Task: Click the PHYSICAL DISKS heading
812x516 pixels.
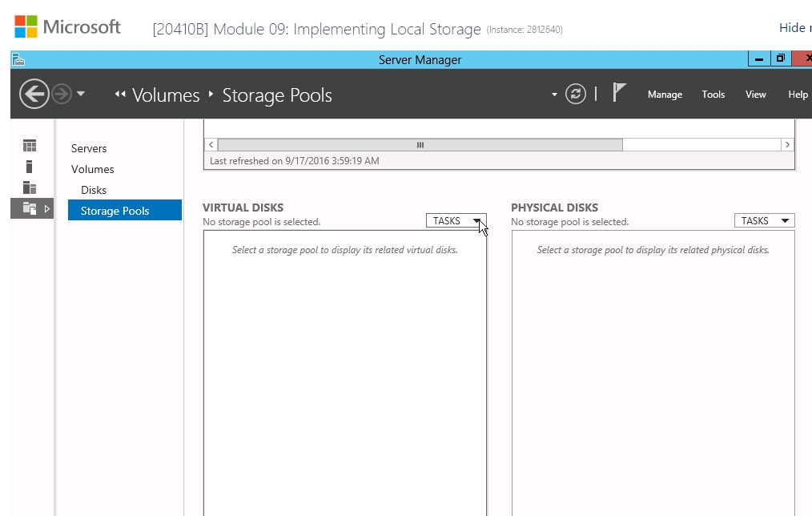Action: [x=554, y=208]
